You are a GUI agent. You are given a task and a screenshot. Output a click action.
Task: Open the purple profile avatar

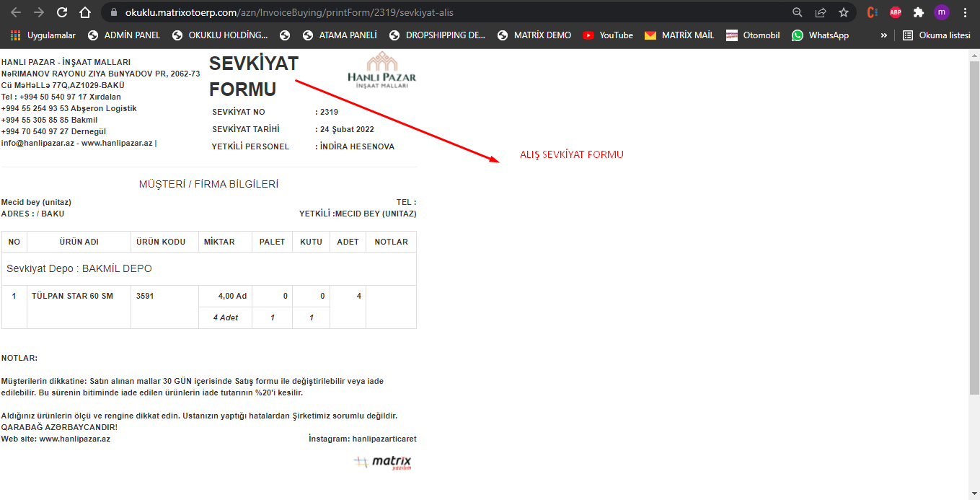(x=941, y=12)
